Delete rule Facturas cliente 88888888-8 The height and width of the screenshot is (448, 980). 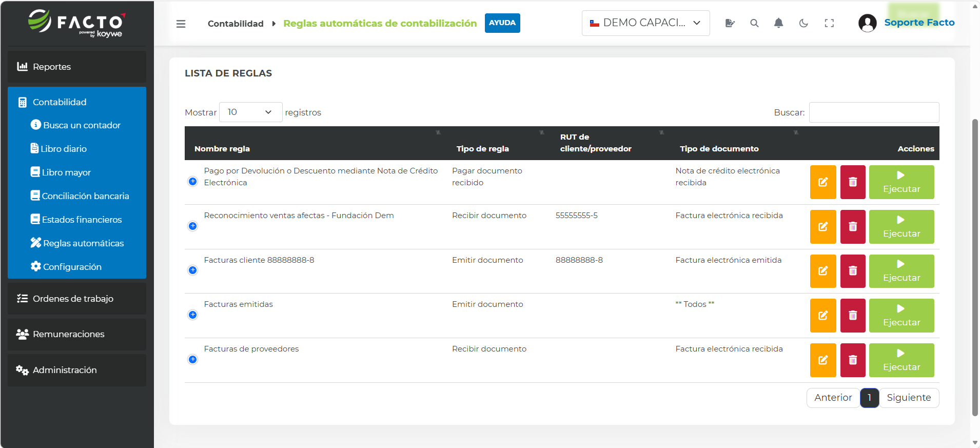pyautogui.click(x=853, y=271)
